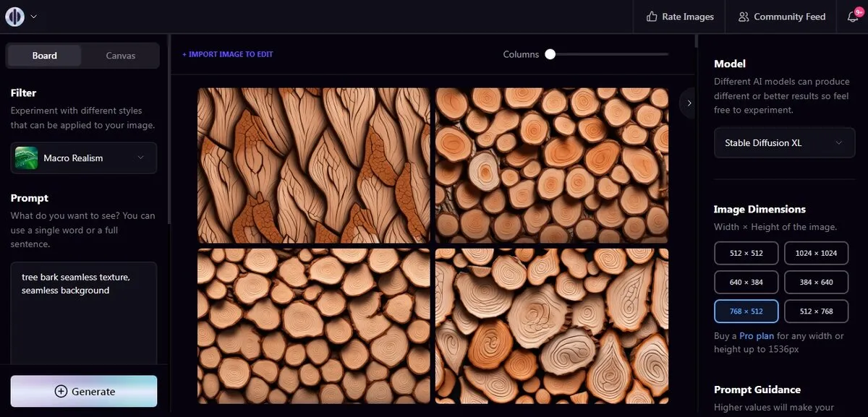This screenshot has width=868, height=417.
Task: Open the Macro Realism filter dropdown
Action: tap(84, 158)
